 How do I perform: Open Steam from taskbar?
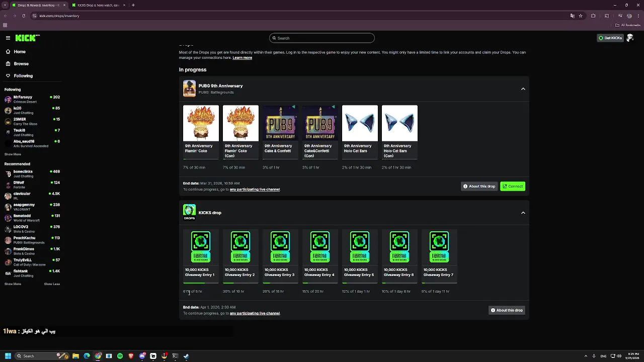coord(186,356)
